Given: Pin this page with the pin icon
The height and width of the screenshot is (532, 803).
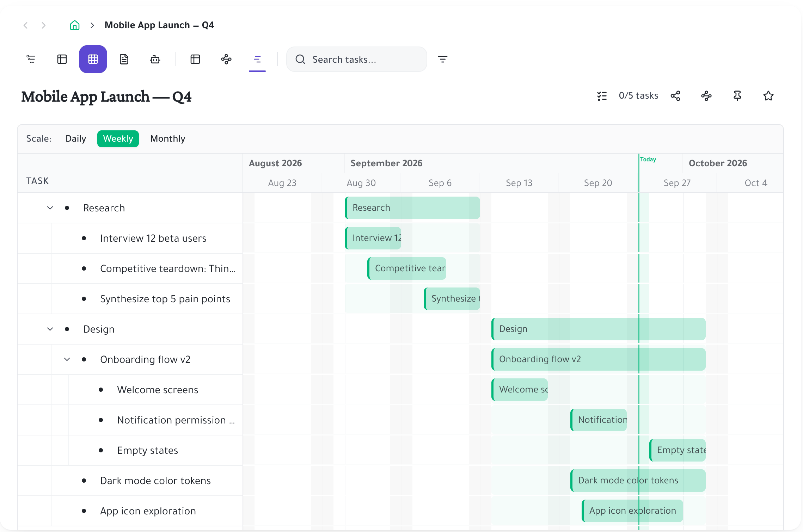Looking at the screenshot, I should click(x=737, y=96).
